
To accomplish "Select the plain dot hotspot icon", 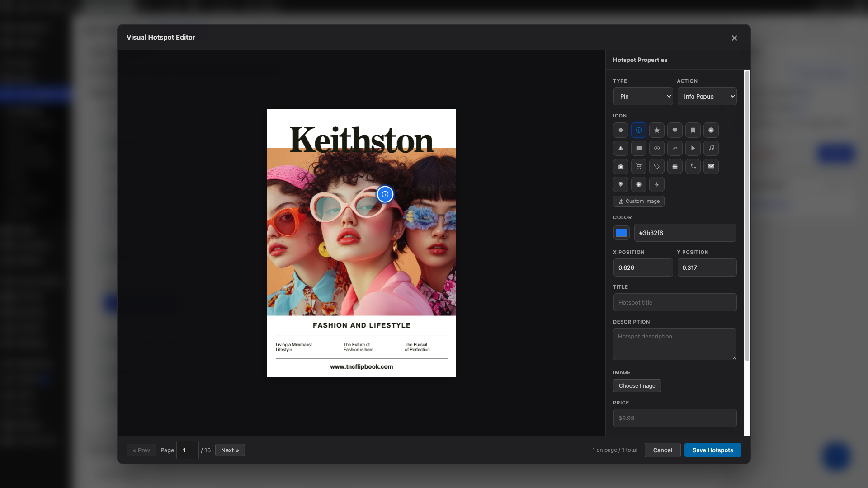I will point(621,130).
